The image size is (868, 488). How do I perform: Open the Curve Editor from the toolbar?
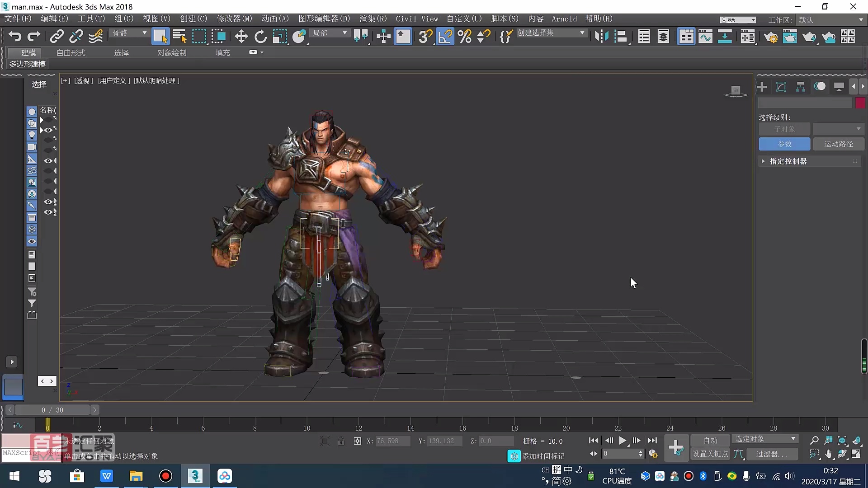point(706,36)
